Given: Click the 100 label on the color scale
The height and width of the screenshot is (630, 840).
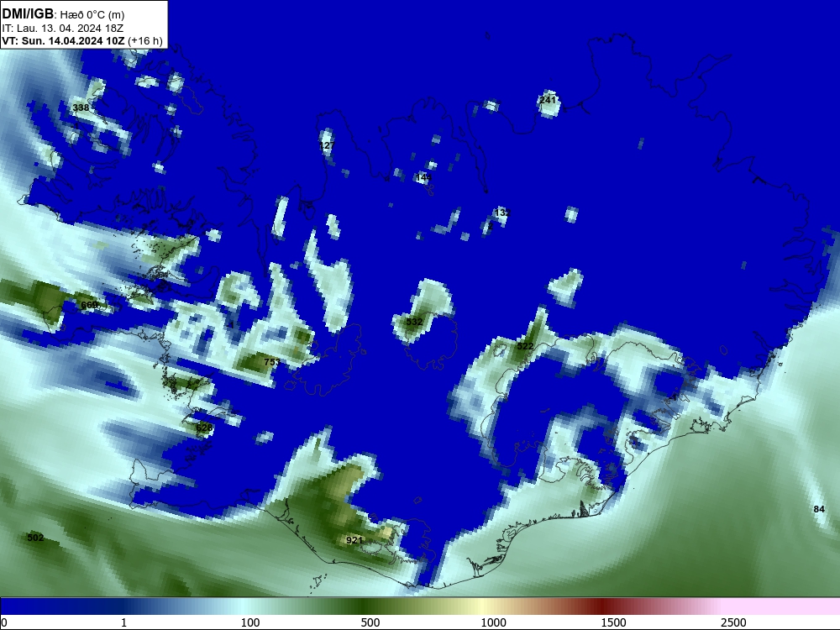Looking at the screenshot, I should [x=250, y=622].
